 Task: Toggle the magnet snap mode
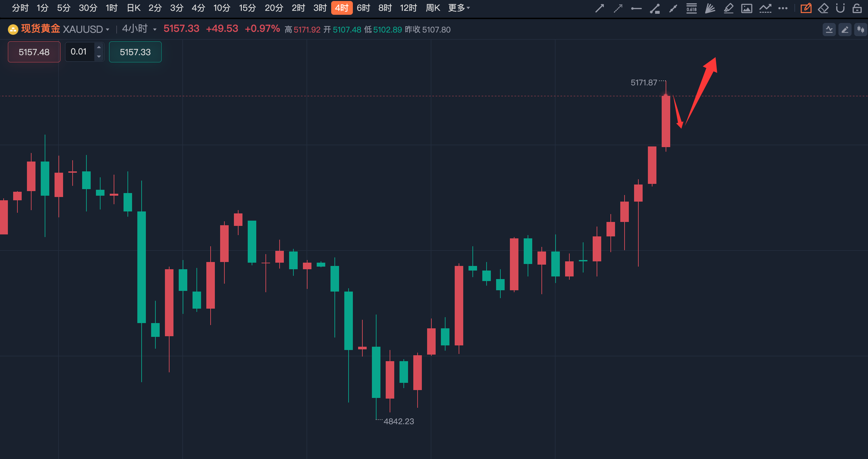tap(840, 8)
